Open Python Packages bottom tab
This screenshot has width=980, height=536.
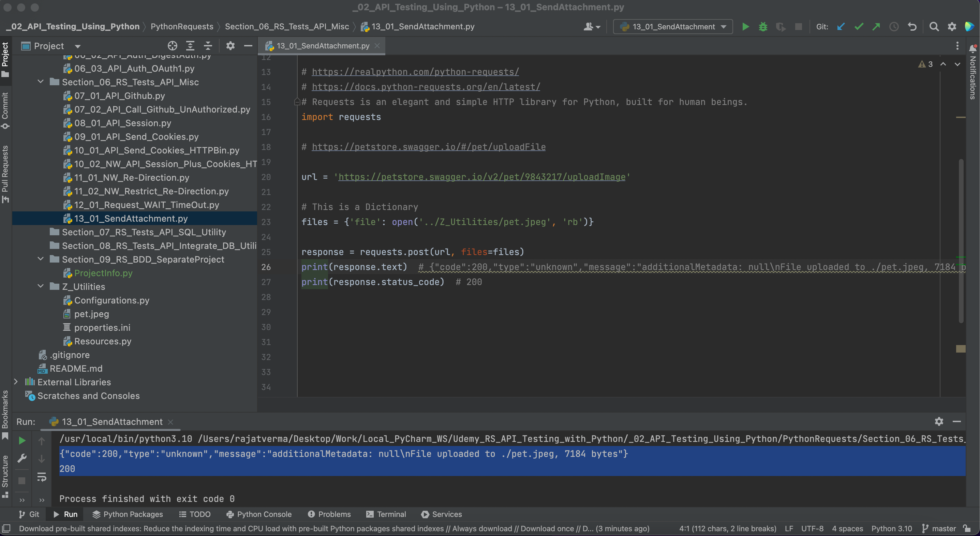click(x=128, y=514)
